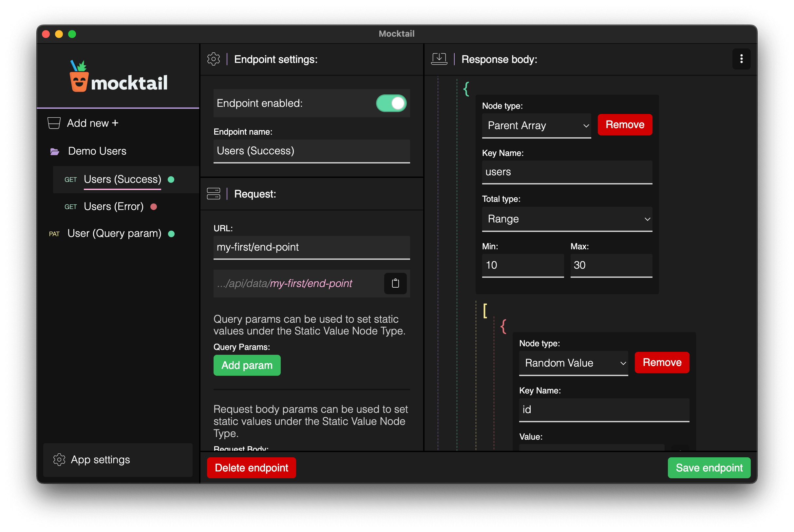Toggle the Endpoint enabled switch
The image size is (794, 532).
(x=391, y=103)
